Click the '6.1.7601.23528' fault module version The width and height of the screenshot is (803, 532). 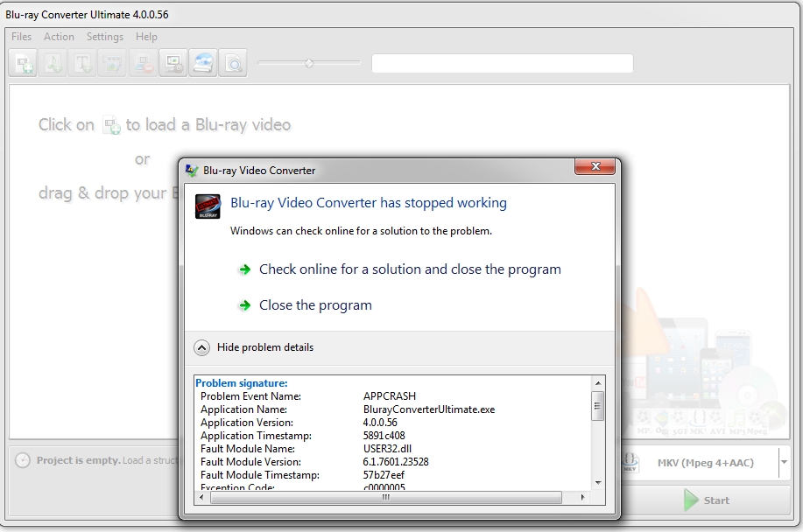[x=396, y=462]
